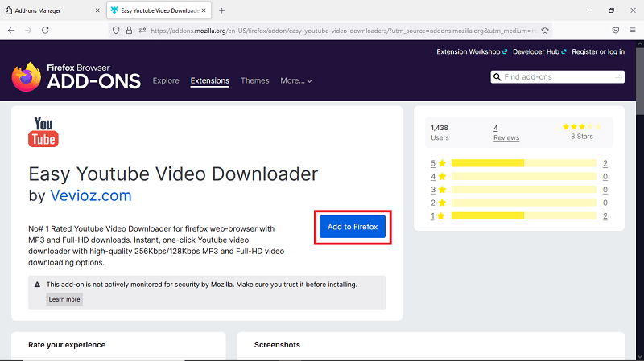Click Register or log in
Screen dimensions: 644x361
pos(598,51)
